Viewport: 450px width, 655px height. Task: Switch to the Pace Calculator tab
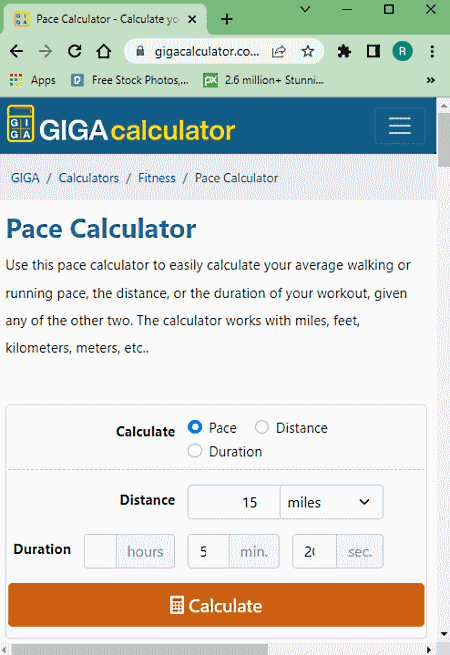coord(106,19)
